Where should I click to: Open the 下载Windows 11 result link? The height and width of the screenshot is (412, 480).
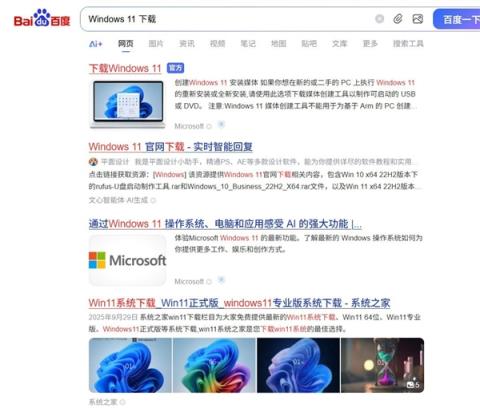click(125, 68)
